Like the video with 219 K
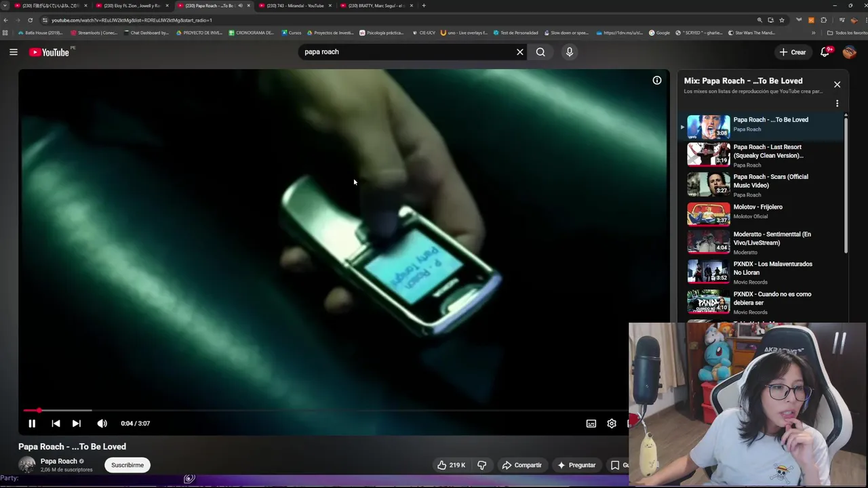The width and height of the screenshot is (868, 488). pyautogui.click(x=451, y=465)
